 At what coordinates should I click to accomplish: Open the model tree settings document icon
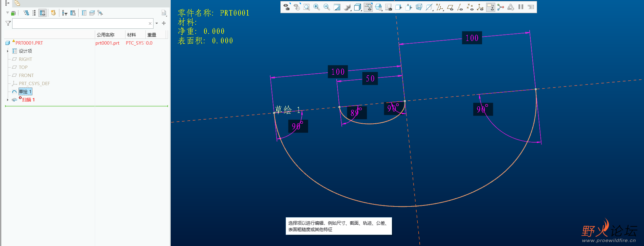coord(164,13)
